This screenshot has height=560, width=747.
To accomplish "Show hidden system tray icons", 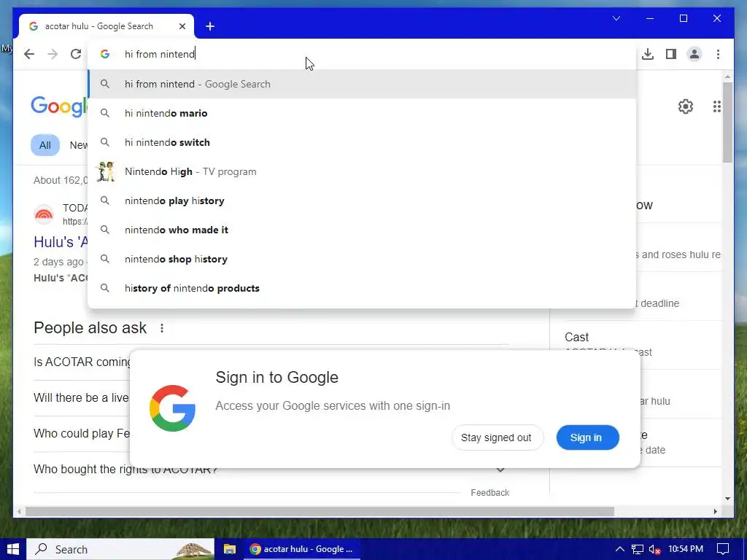I will (x=619, y=549).
